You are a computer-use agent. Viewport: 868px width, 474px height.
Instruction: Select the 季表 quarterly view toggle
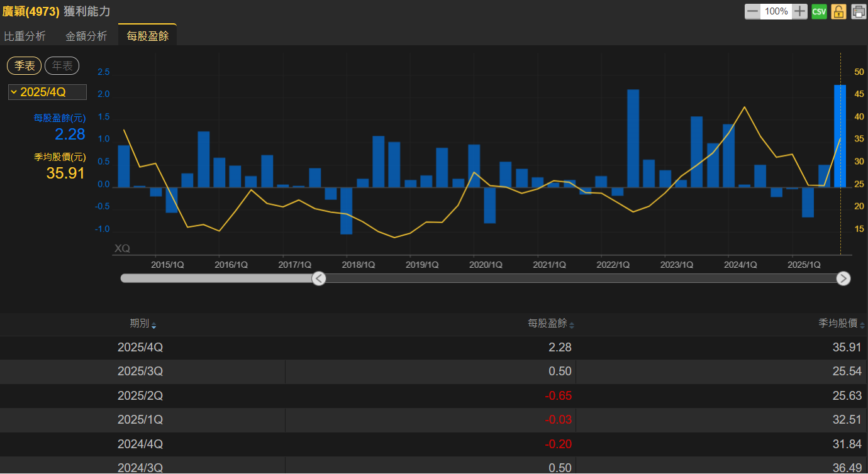point(25,65)
